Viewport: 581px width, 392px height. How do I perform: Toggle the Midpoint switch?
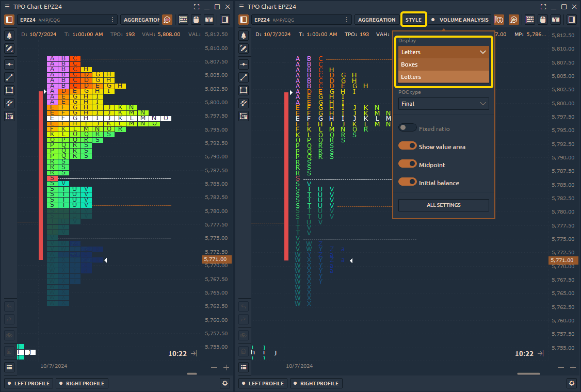(407, 165)
